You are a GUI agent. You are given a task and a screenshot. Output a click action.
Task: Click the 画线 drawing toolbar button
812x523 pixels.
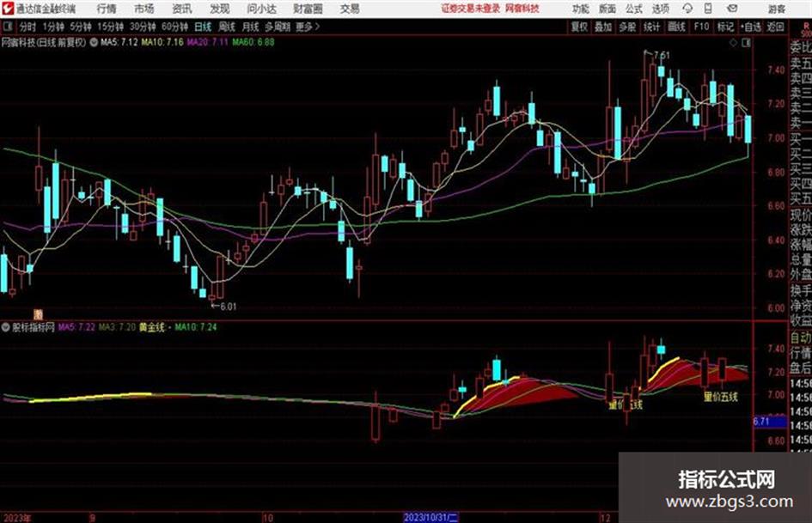coord(676,27)
